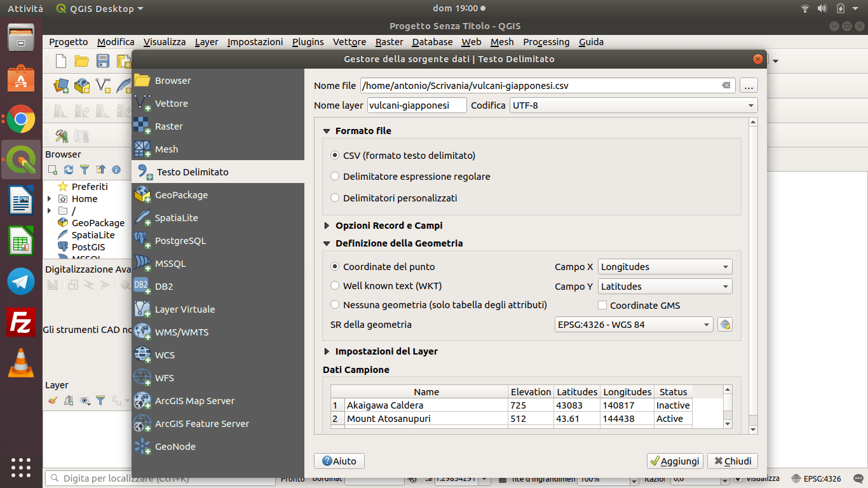Open the Processing menu
This screenshot has height=488, width=868.
pos(546,42)
